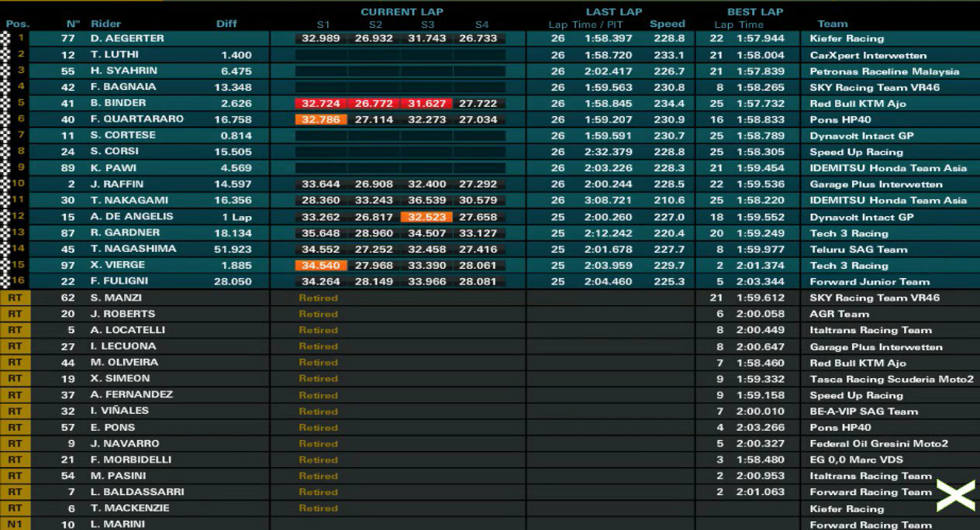The width and height of the screenshot is (980, 530).
Task: Click the Forward Junior Team name
Action: [870, 282]
